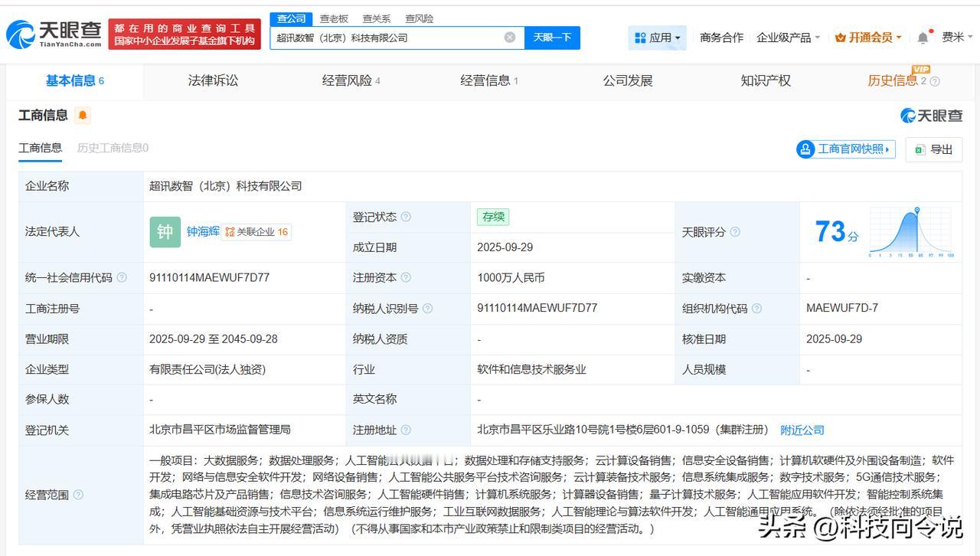Click the help icon beside 纳税人识别号
The height and width of the screenshot is (556, 980).
click(x=427, y=309)
